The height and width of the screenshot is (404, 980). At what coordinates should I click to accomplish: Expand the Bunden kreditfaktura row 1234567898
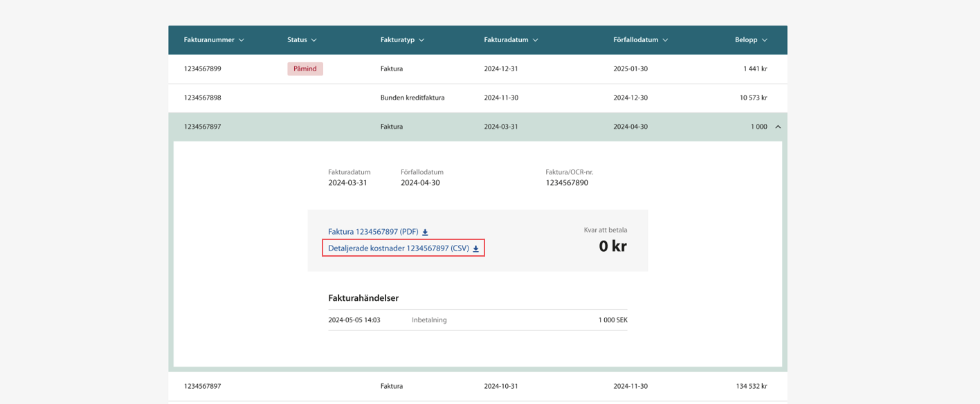412,98
